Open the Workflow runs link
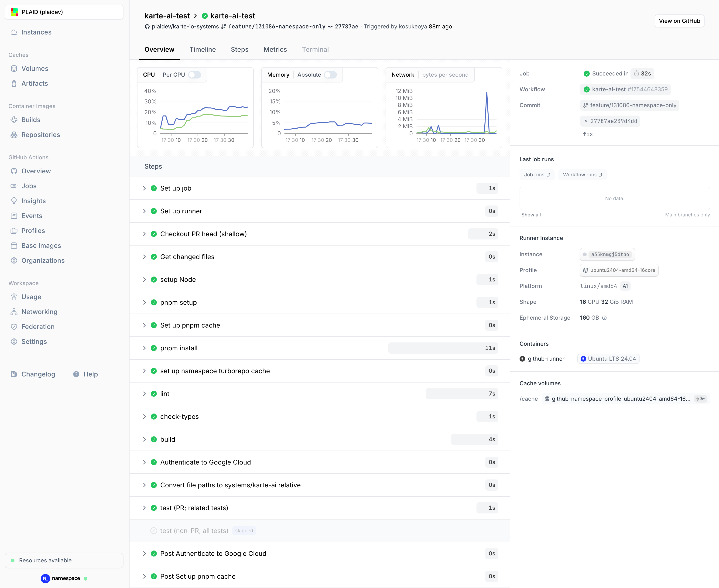The width and height of the screenshot is (719, 588). coord(582,175)
